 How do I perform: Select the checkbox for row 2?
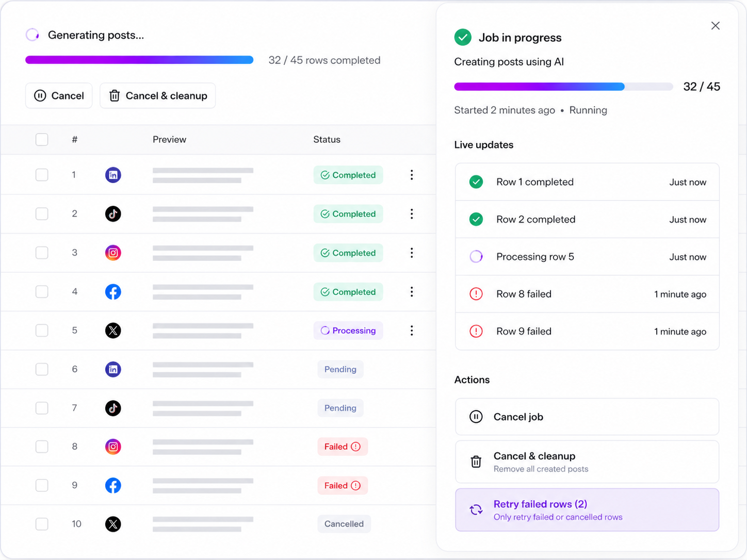(42, 213)
